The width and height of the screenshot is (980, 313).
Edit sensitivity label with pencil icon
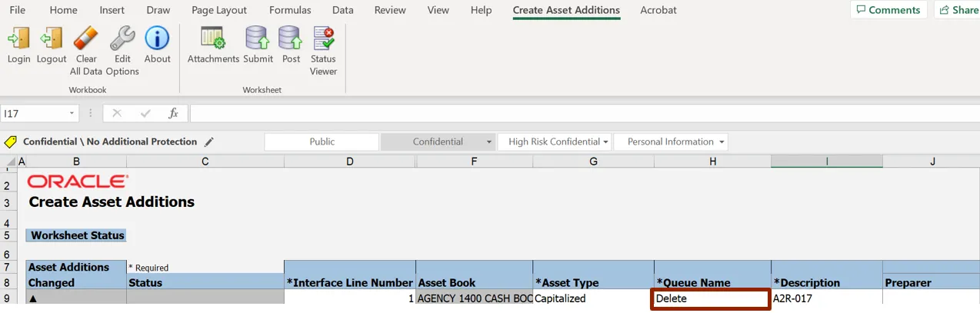coord(209,142)
